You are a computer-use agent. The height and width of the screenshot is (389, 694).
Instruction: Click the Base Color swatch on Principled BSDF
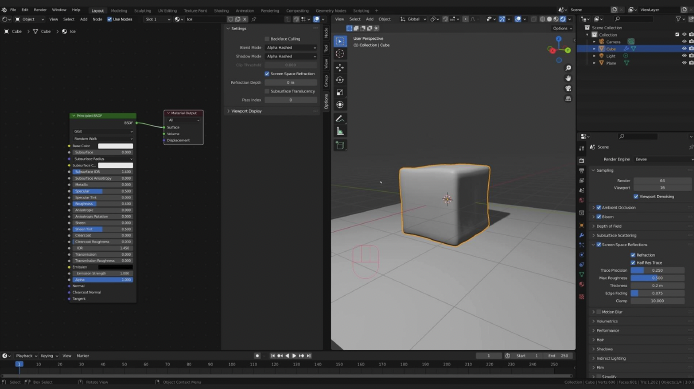(115, 146)
